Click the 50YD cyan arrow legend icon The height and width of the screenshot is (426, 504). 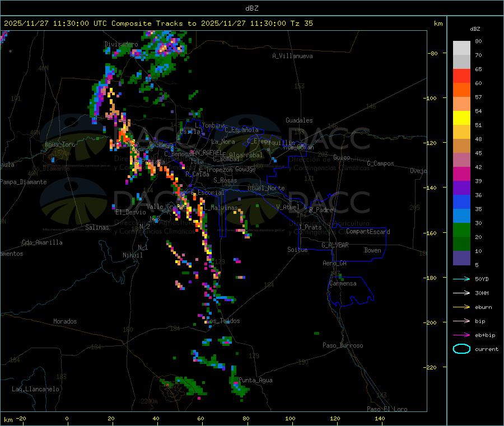click(x=461, y=279)
